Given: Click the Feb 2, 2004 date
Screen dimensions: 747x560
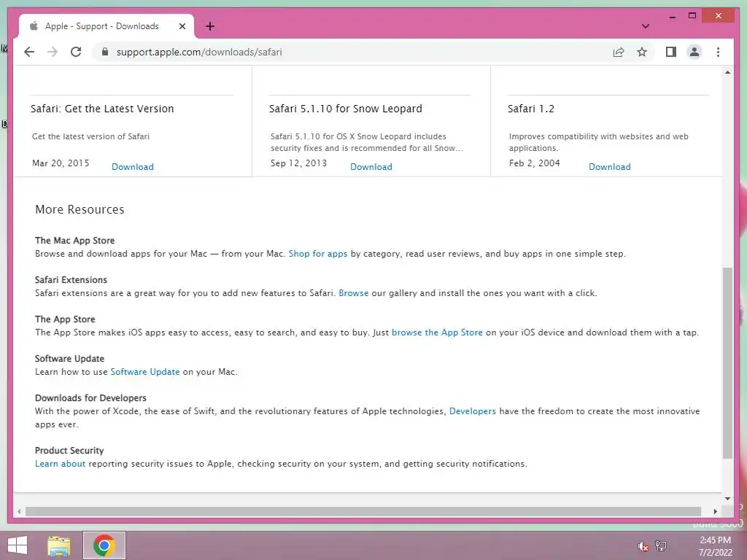Looking at the screenshot, I should [x=535, y=163].
